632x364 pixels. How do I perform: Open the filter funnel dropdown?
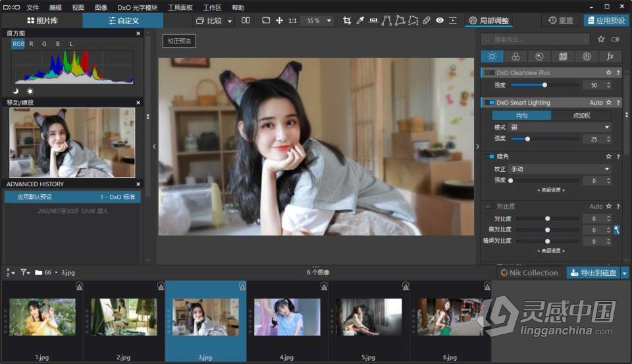pos(26,273)
